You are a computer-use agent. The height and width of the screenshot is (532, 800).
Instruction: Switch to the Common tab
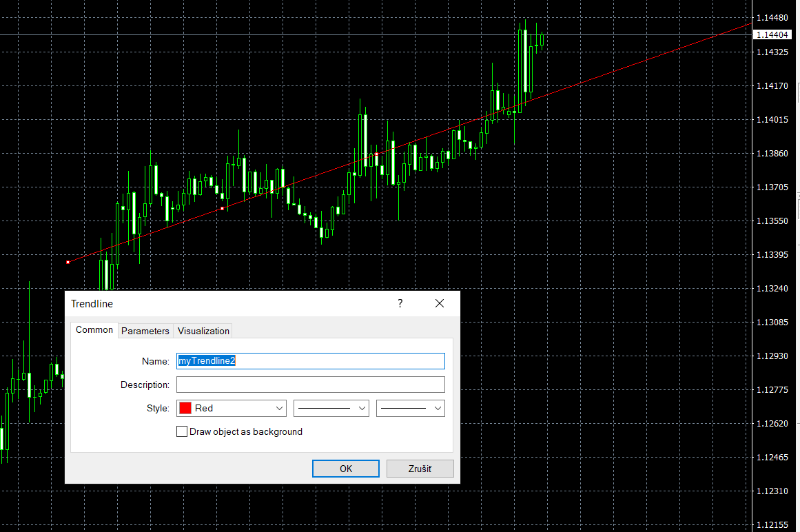click(x=94, y=330)
